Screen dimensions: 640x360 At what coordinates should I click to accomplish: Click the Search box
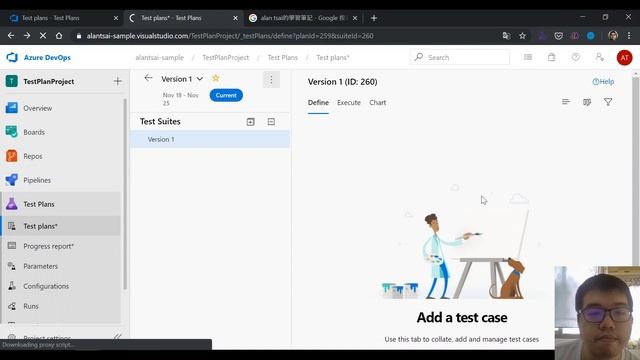pos(460,58)
